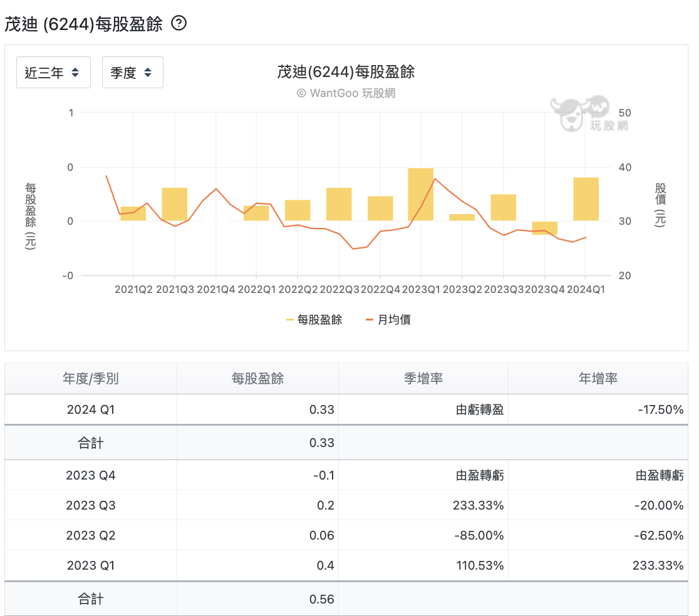Viewport: 699px width, 616px height.
Task: Click the orange 月均價 legend color marker
Action: [369, 320]
